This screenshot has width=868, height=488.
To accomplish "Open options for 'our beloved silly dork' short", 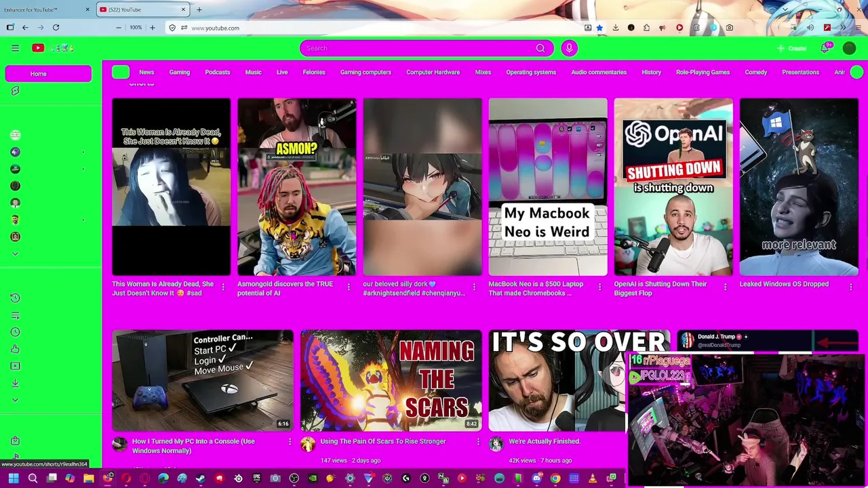I will (474, 287).
